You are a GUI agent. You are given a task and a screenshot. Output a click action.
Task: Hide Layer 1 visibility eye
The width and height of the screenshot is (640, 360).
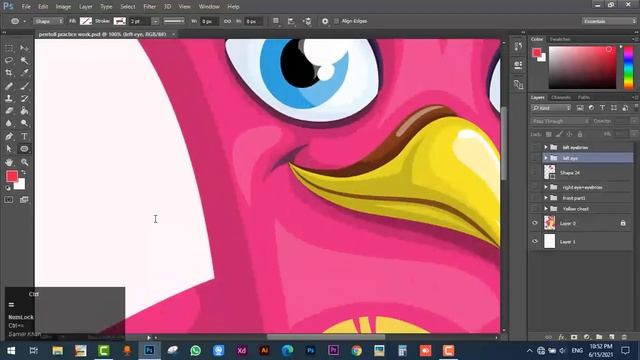(535, 241)
